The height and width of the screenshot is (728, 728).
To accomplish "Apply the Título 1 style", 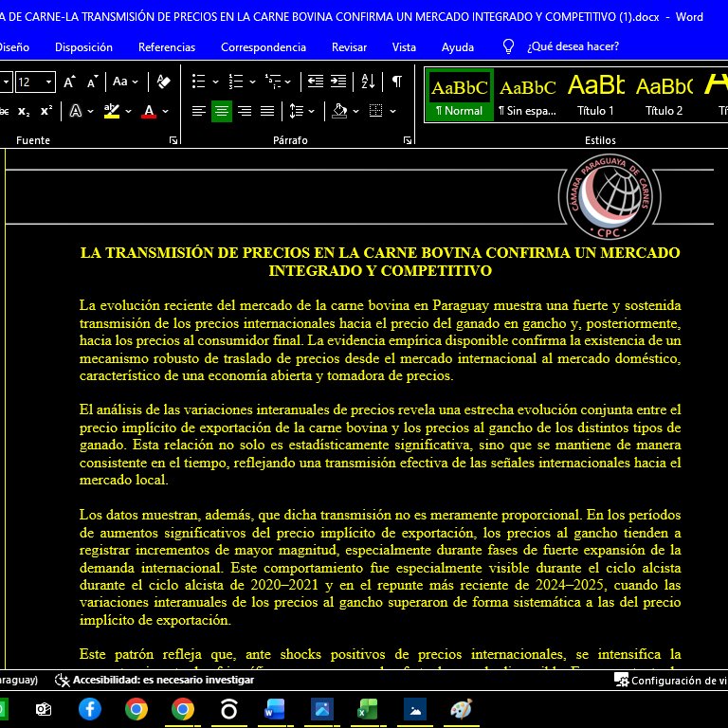I will coord(595,95).
